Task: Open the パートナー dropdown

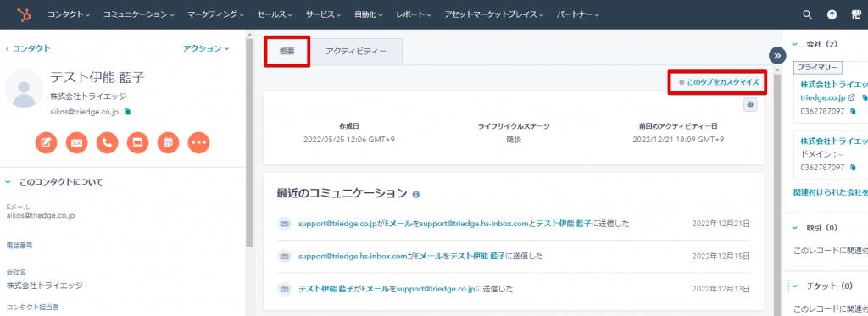Action: 577,15
